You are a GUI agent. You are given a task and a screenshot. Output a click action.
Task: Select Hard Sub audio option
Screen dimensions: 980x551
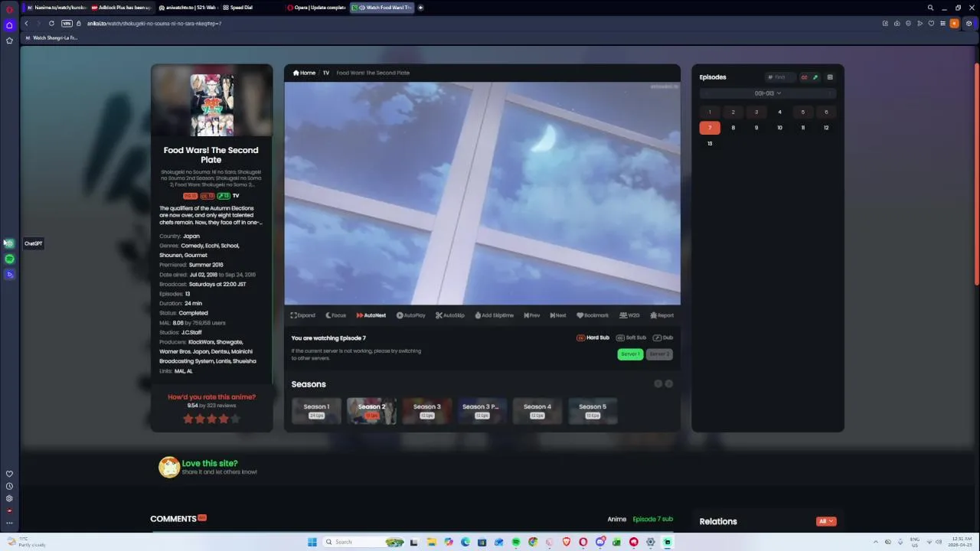pos(593,337)
